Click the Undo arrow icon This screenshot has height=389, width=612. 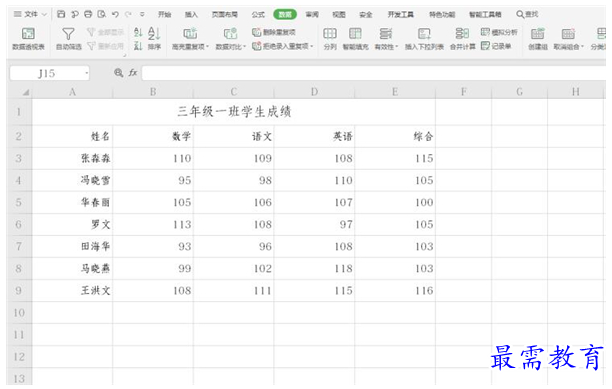pos(115,14)
